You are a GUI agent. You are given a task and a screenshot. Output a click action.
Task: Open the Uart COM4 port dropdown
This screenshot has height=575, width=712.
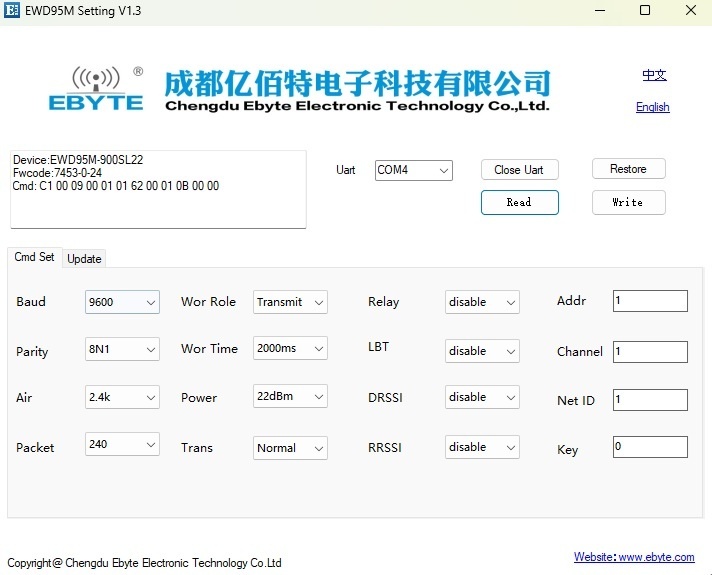(414, 170)
